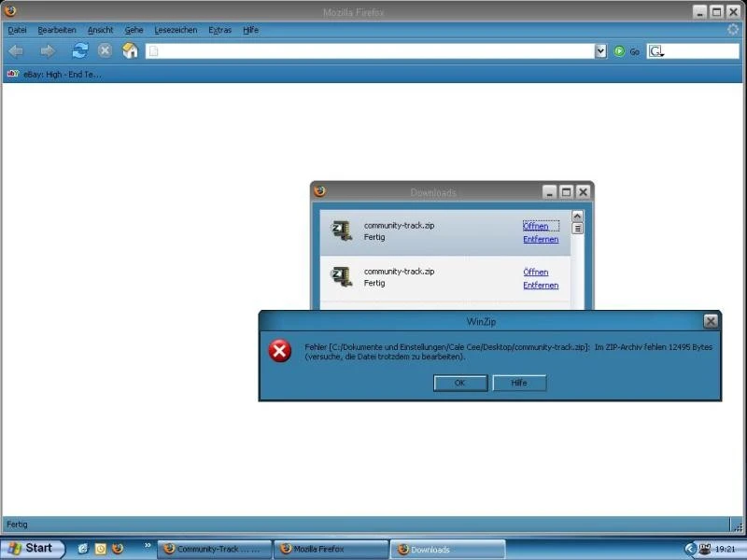
Task: Click the Windows Start button
Action: [33, 548]
